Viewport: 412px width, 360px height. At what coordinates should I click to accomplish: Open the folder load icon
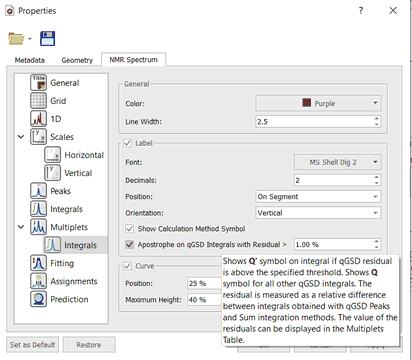pyautogui.click(x=16, y=39)
